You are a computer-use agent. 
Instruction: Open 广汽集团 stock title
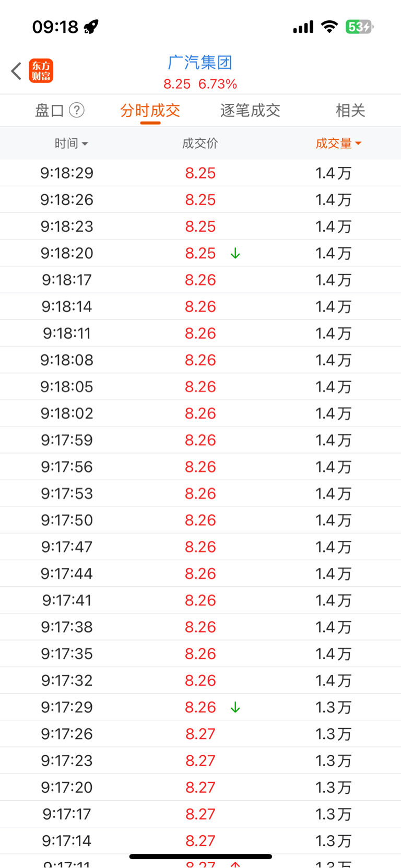point(200,63)
